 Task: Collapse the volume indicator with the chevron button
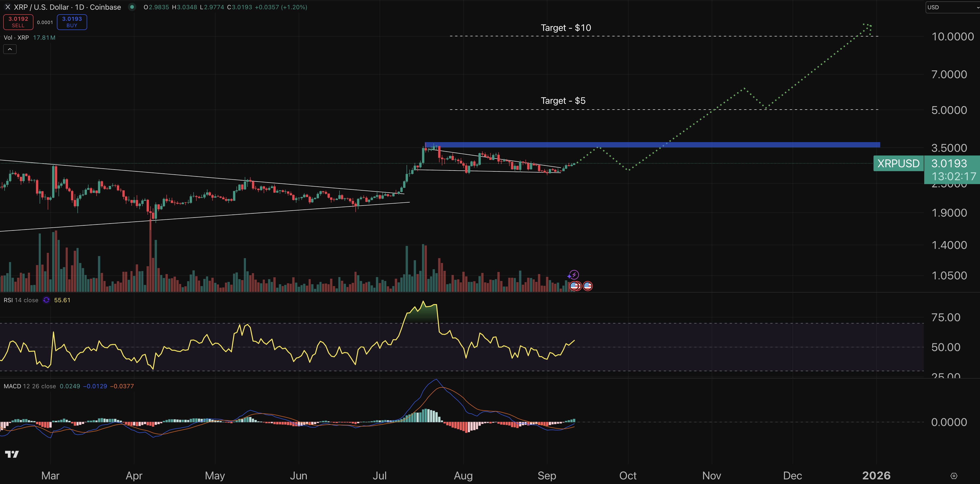[x=9, y=49]
